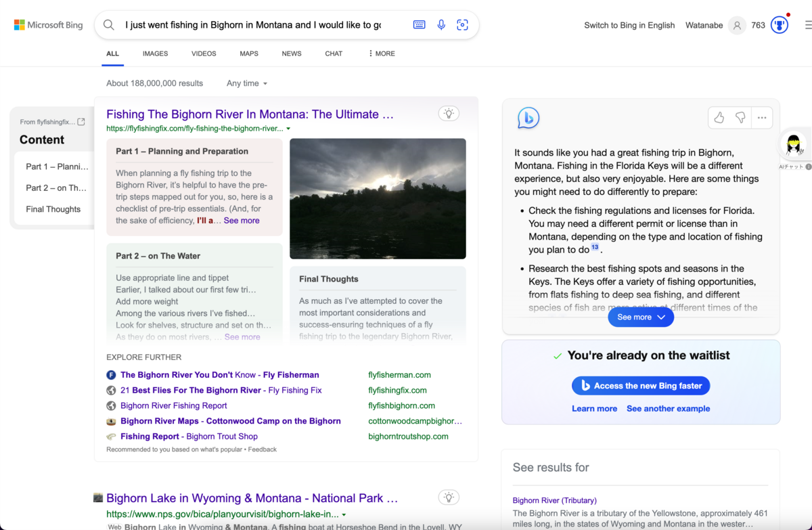Click Part 1 – Planning and Preparation heading

[x=182, y=152]
